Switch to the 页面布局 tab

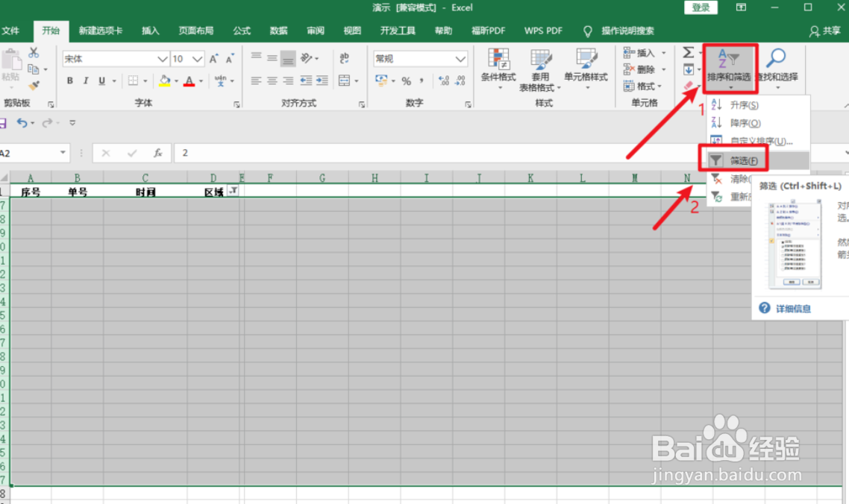point(196,31)
